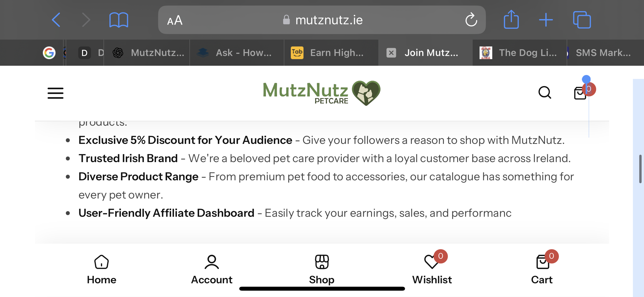Open the site search magnifier icon
Image resolution: width=644 pixels, height=297 pixels.
[545, 93]
